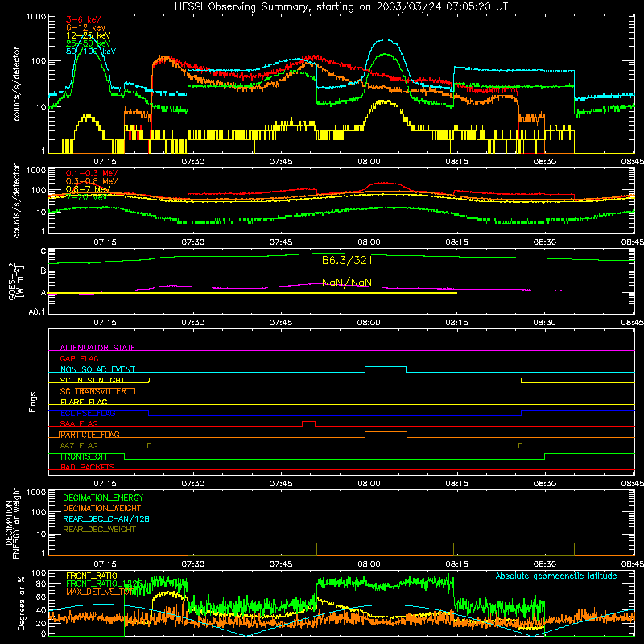Select the 'ECLIPSE_FLAG' flag label
The image size is (644, 644).
tap(88, 413)
